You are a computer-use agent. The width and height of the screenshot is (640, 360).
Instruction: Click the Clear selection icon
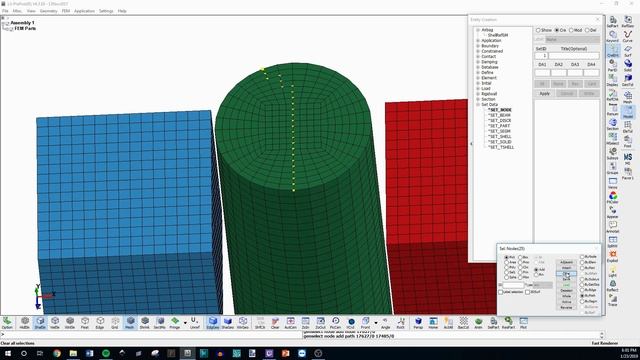pyautogui.click(x=275, y=322)
